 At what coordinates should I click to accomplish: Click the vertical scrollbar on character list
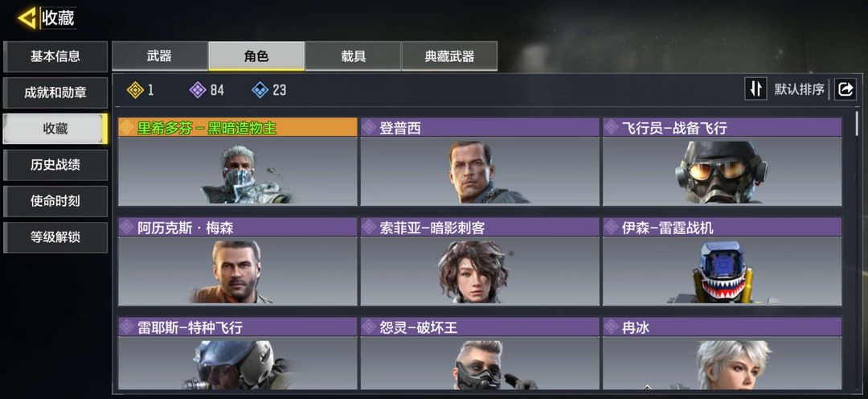(858, 124)
